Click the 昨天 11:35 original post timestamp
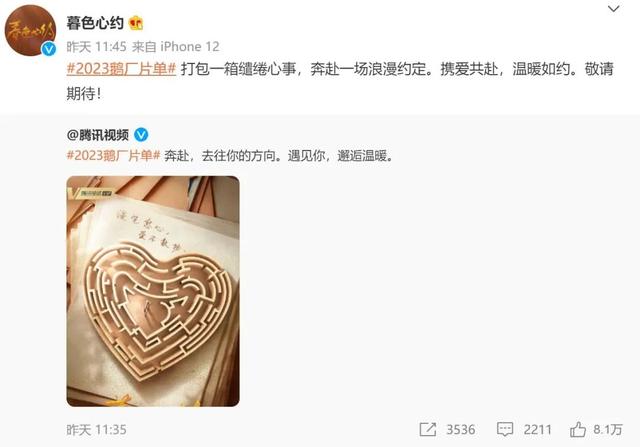The width and height of the screenshot is (640, 447). (96, 430)
